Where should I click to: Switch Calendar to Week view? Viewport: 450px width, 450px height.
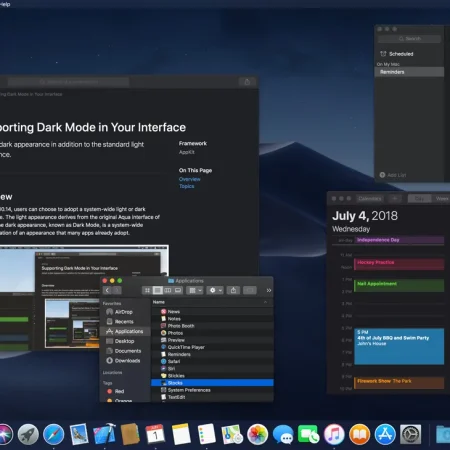point(441,199)
